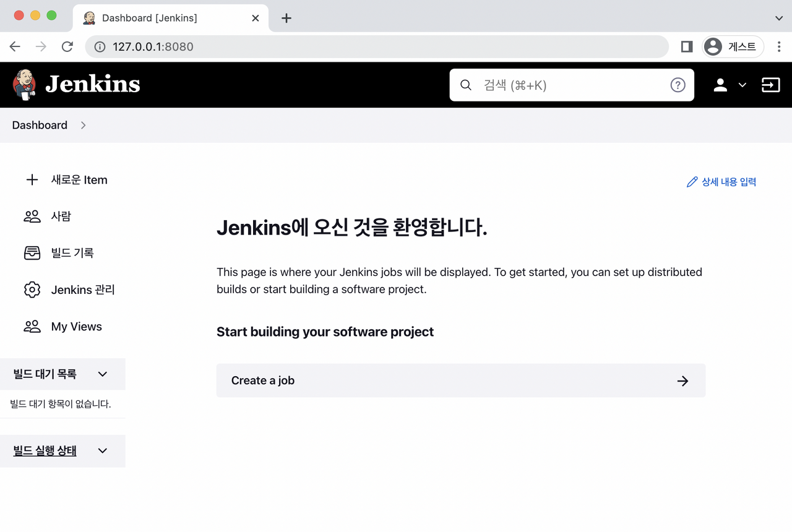
Task: Collapse the 빌드 실행 상태 chevron
Action: click(103, 451)
